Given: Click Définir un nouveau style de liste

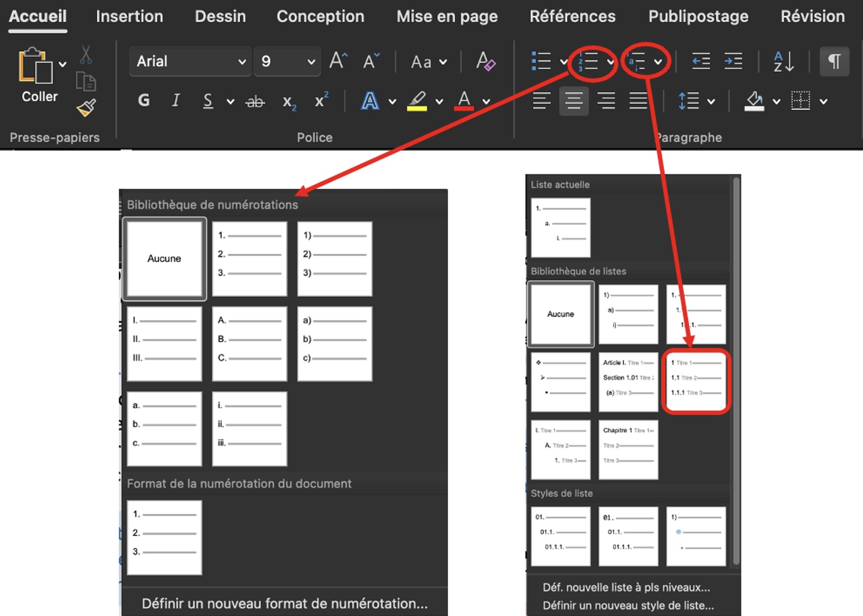Looking at the screenshot, I should [x=628, y=605].
